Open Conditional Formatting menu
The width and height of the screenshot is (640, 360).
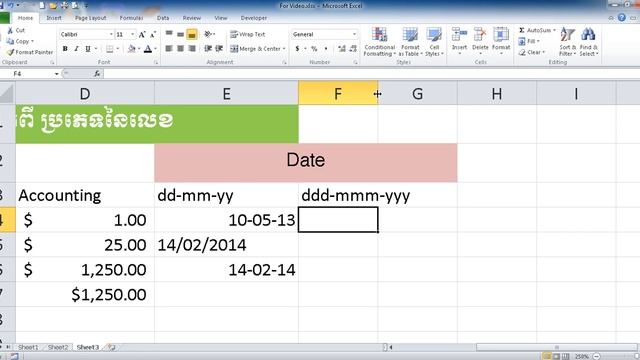(x=380, y=42)
